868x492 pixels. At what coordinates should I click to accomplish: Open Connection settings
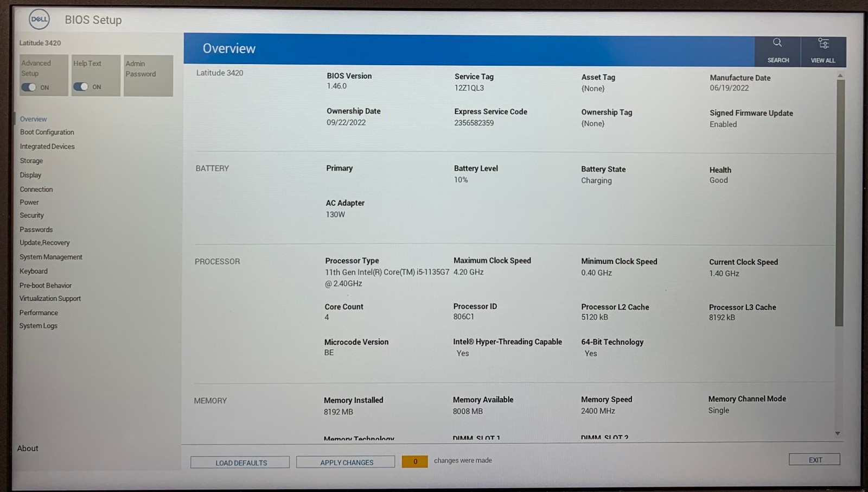(36, 190)
